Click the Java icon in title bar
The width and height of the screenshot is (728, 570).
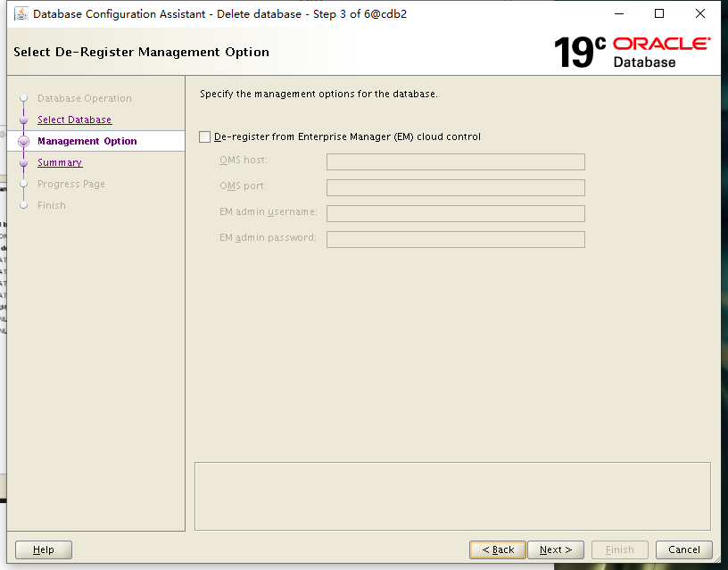coord(21,14)
